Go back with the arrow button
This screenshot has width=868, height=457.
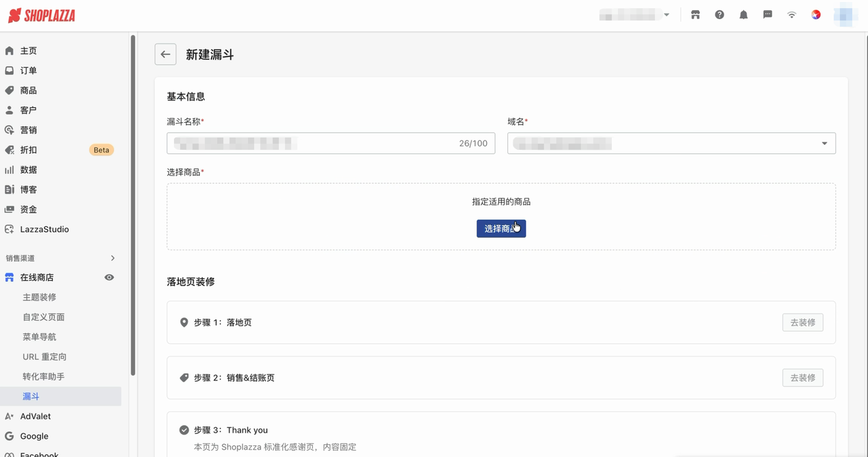tap(165, 54)
